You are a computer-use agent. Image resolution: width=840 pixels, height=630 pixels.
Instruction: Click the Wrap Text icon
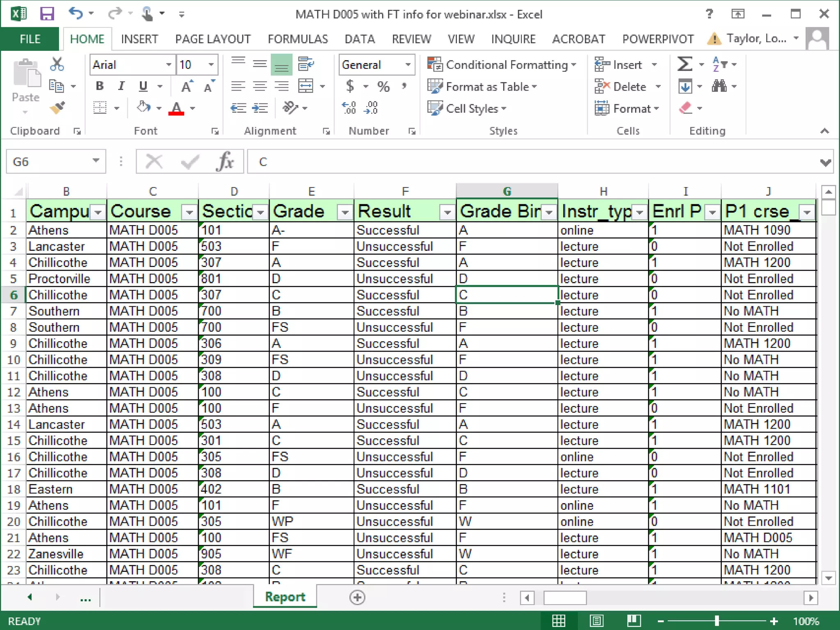[x=306, y=64]
